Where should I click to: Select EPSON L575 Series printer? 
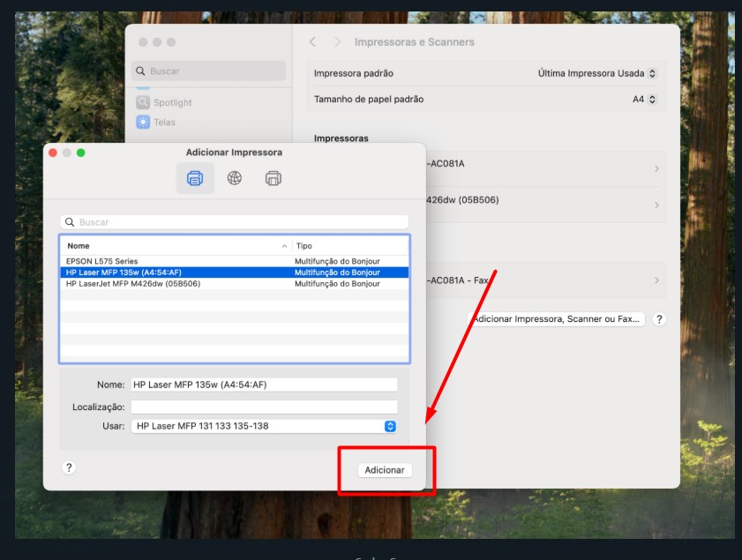tap(102, 262)
